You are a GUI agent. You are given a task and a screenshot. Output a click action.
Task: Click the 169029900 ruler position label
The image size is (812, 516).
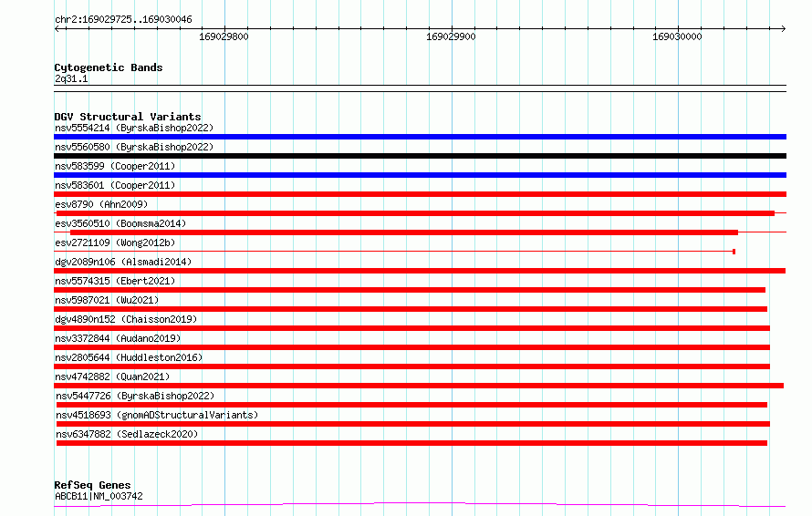(451, 36)
